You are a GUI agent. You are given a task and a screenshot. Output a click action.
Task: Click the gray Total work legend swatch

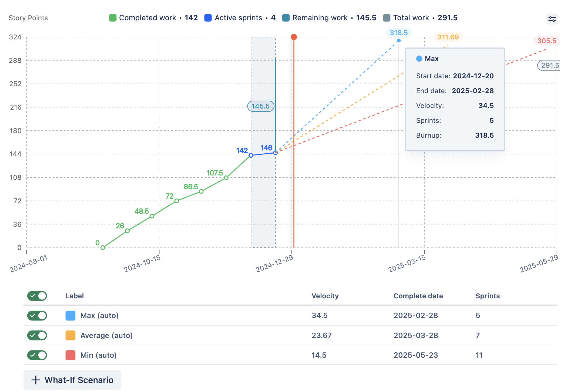pos(387,18)
